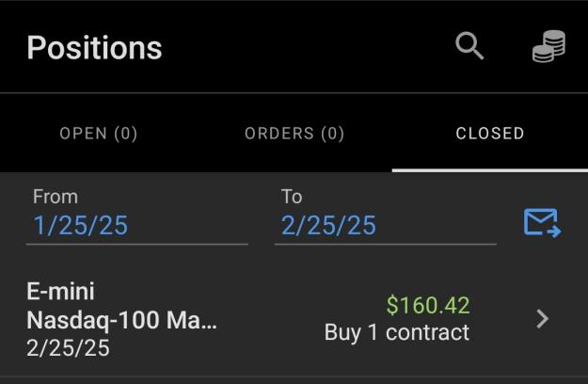Select the CLOSED tab

point(490,134)
